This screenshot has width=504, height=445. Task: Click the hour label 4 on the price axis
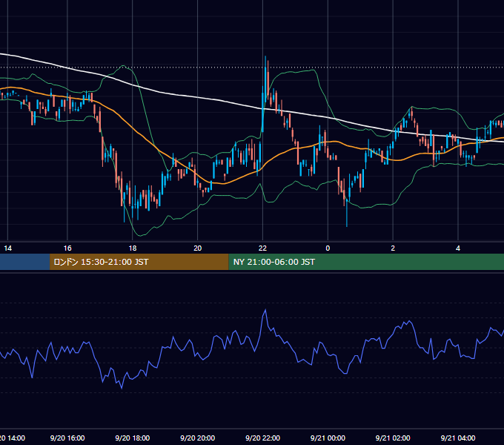tap(458, 248)
